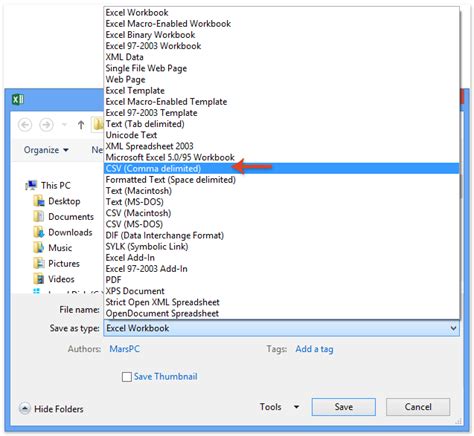
Task: Open Downloads in navigation tree
Action: 70,232
